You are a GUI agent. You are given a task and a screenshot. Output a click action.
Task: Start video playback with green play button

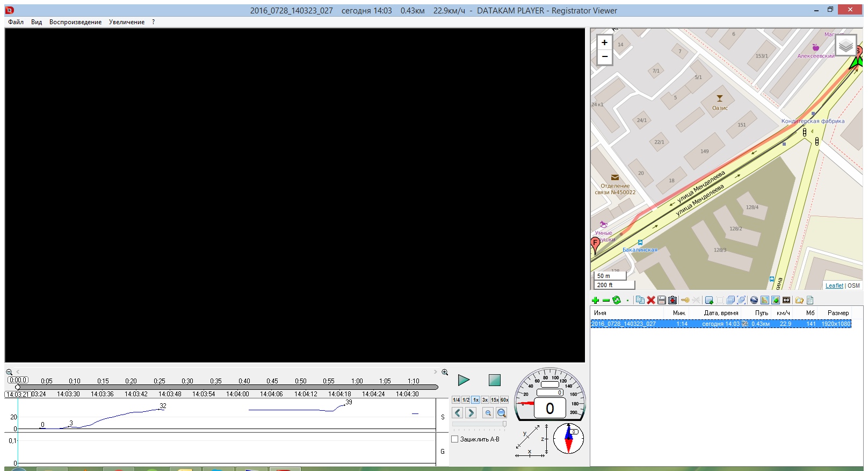click(x=464, y=380)
